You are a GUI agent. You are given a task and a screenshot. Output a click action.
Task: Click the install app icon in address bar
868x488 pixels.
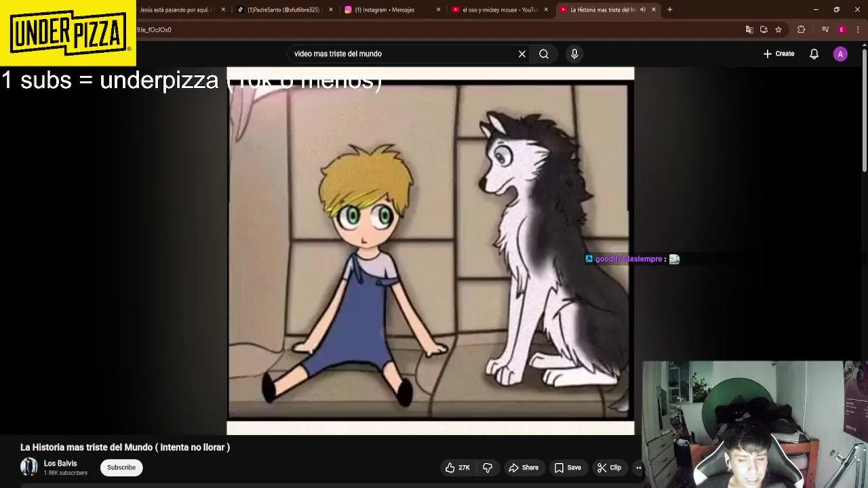tap(764, 30)
